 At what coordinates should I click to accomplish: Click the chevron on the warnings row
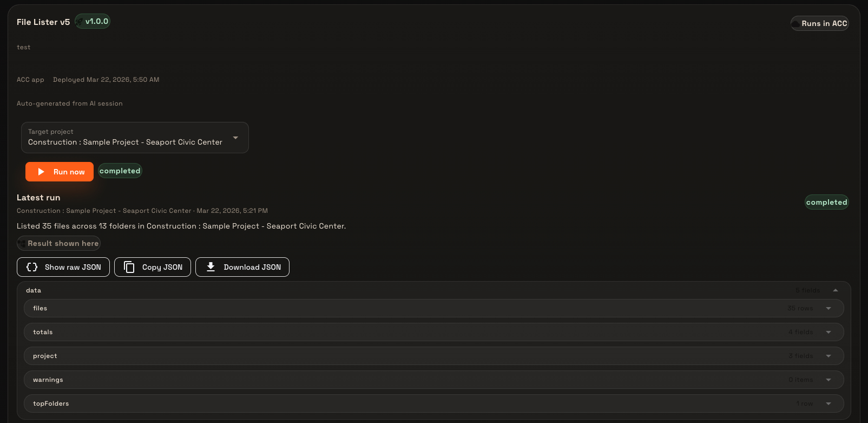pyautogui.click(x=828, y=380)
